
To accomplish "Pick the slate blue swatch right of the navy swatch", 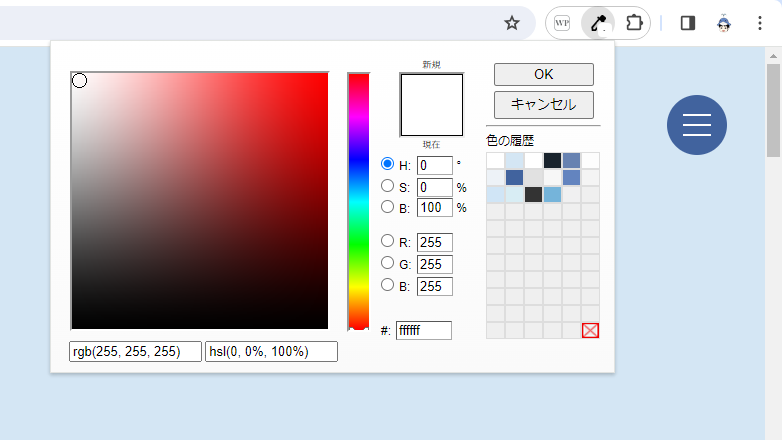I will pos(571,161).
